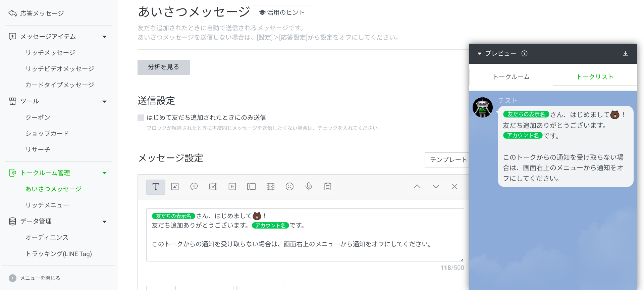Remove message bubble with X icon
Viewport: 644px width, 290px height.
454,187
